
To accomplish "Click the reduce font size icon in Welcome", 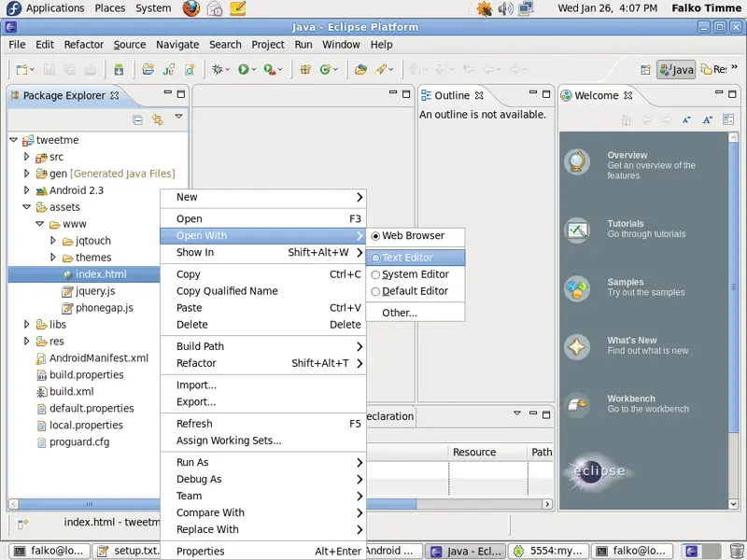I will (x=686, y=119).
